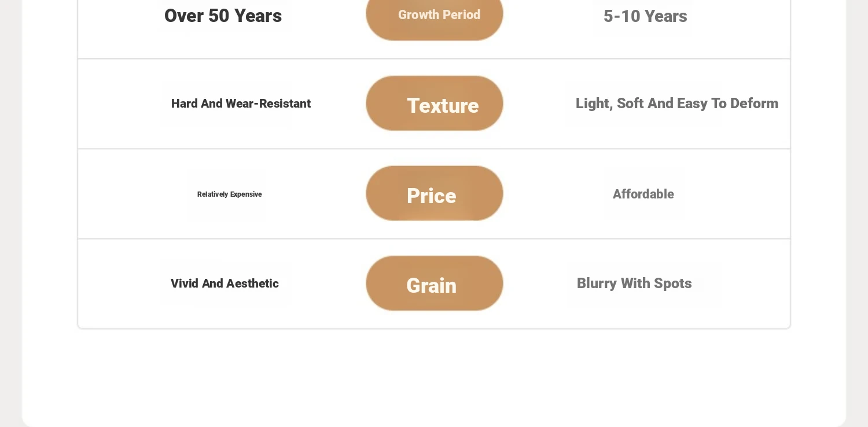Screen dimensions: 868x427
Task: Select "Hard And Wear-Resistant" text
Action: point(241,104)
